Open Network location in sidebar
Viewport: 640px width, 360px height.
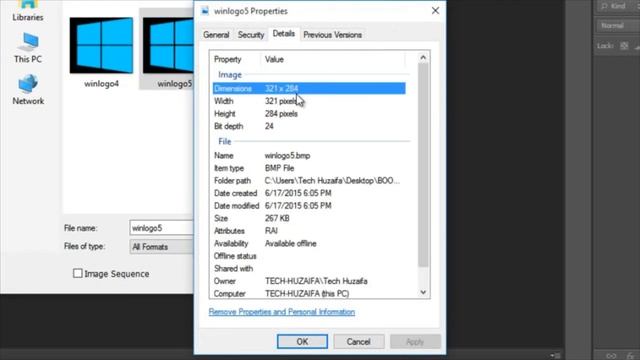(28, 89)
